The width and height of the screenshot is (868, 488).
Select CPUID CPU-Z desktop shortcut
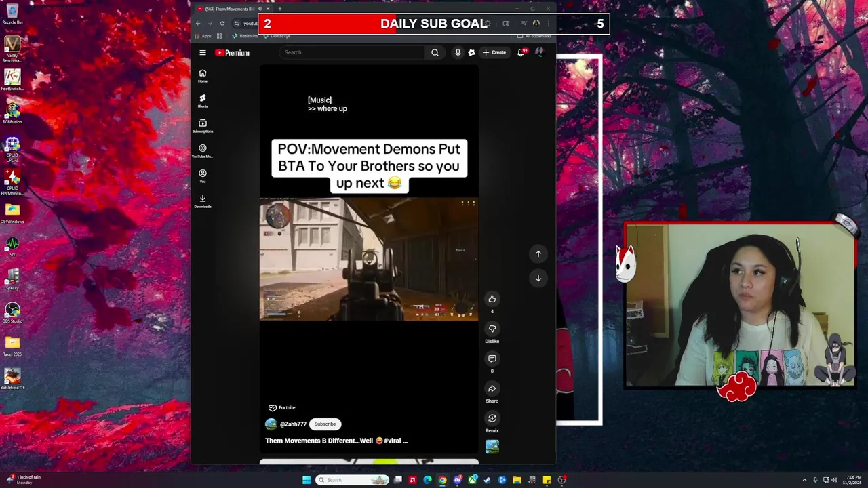click(12, 148)
